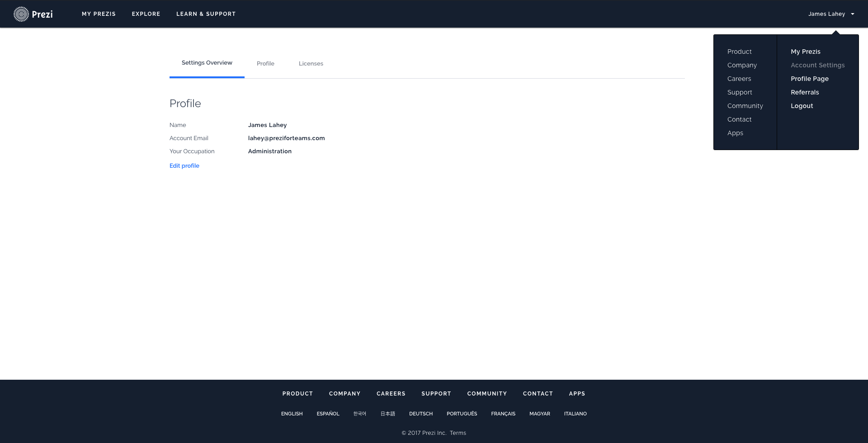Select Profile Page in dropdown menu
This screenshot has height=443, width=868.
tap(809, 79)
